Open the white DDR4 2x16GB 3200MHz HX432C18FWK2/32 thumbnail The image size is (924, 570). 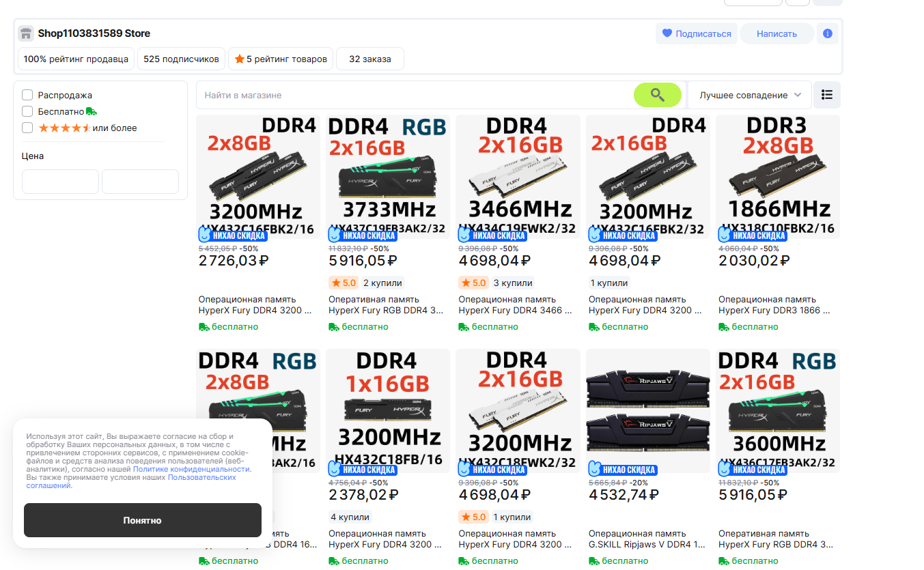pos(518,411)
